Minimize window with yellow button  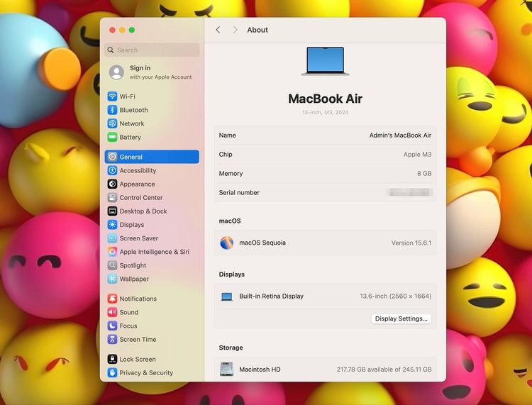(122, 30)
